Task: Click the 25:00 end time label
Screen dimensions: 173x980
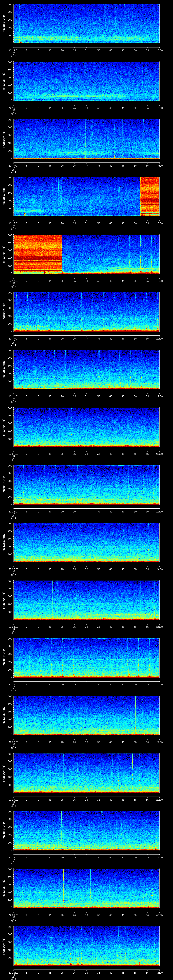Action: pyautogui.click(x=159, y=627)
